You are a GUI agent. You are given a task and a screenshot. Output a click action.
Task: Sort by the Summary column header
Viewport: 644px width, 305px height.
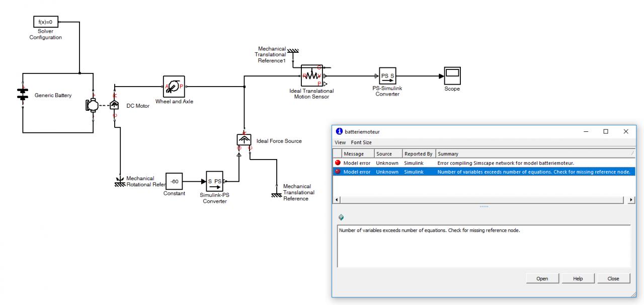536,154
